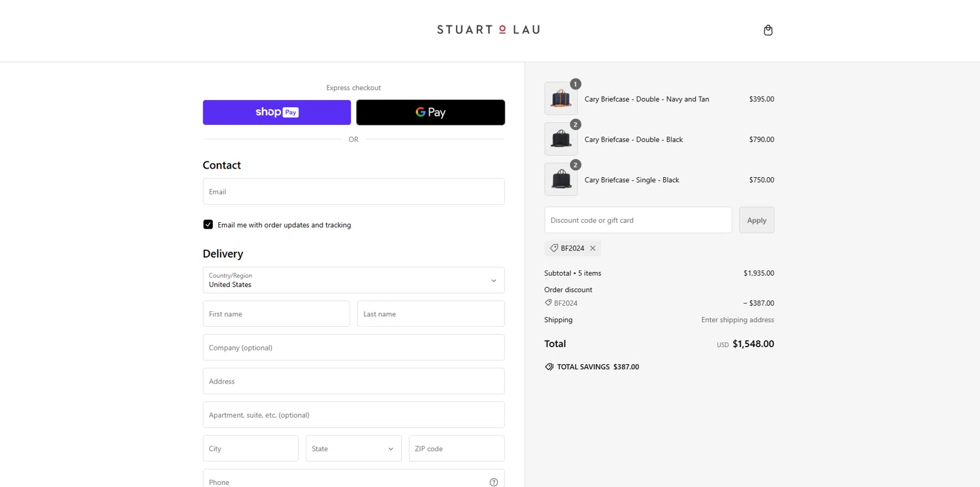Click the Cary Briefcase Double Black thumbnail
980x487 pixels.
coord(561,139)
